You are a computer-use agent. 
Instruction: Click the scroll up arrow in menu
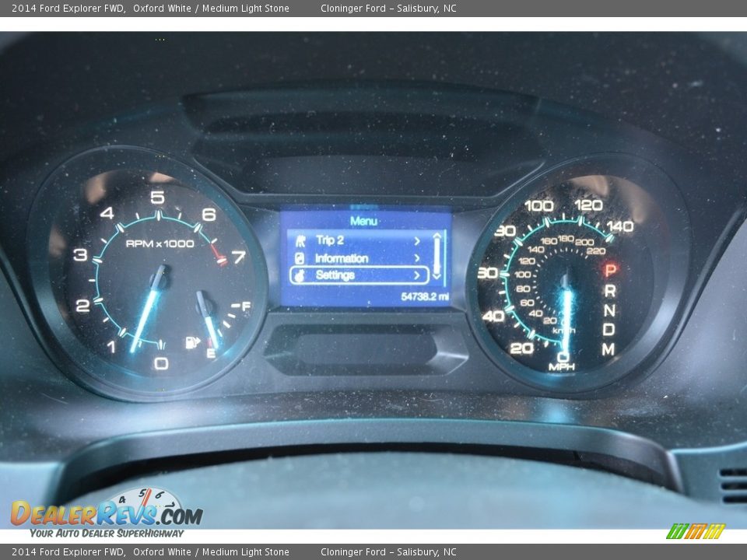[x=437, y=236]
